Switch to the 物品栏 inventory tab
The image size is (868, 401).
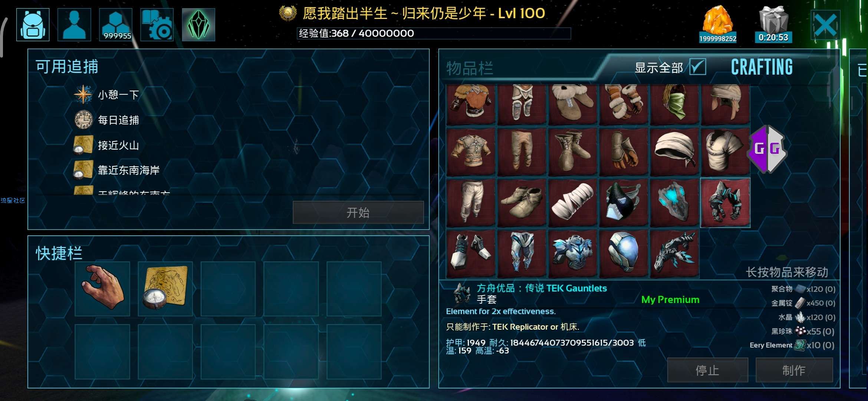tap(470, 69)
